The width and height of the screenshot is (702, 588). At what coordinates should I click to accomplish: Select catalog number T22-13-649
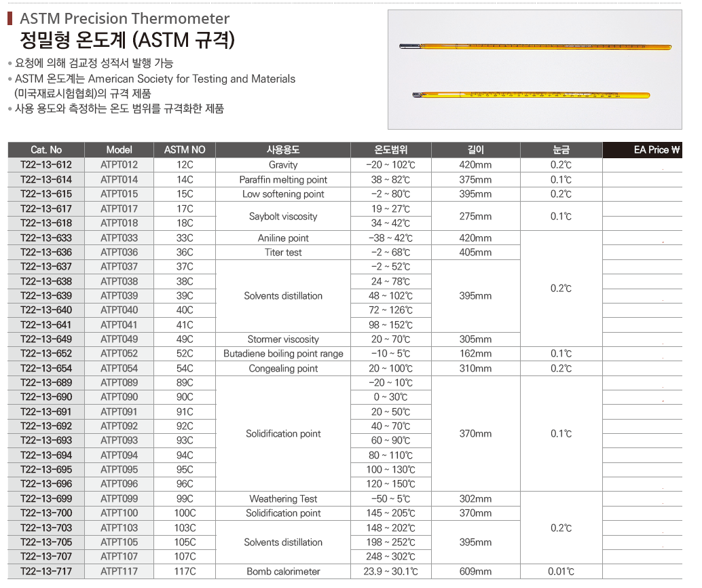46,339
